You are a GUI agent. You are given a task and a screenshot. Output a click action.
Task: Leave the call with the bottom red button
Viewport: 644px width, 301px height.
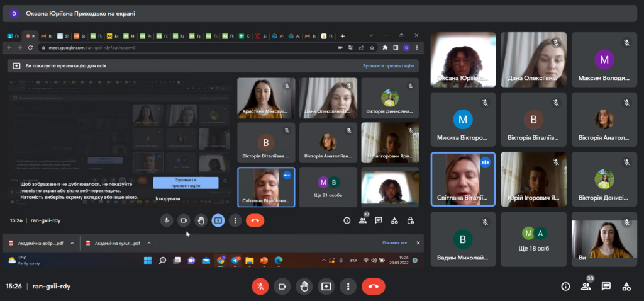click(373, 286)
